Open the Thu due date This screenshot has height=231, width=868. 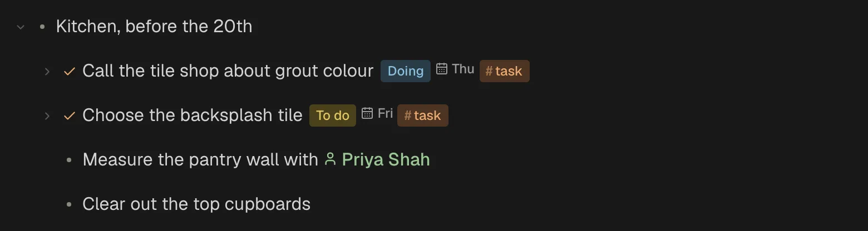[463, 69]
